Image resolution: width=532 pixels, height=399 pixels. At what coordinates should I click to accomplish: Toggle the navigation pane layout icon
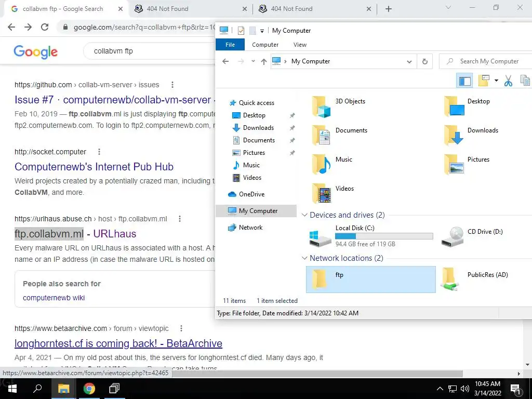pyautogui.click(x=464, y=81)
